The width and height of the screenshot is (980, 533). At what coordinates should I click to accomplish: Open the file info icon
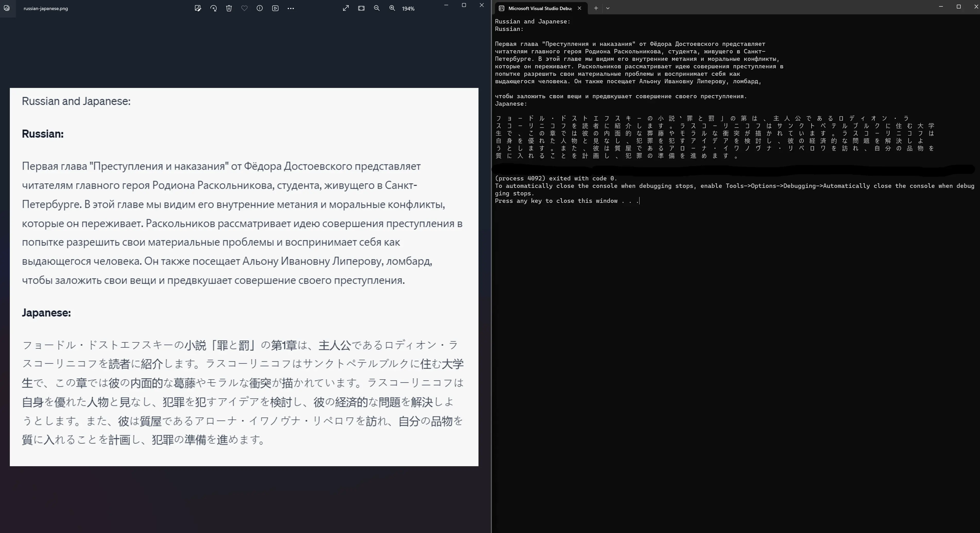tap(260, 8)
